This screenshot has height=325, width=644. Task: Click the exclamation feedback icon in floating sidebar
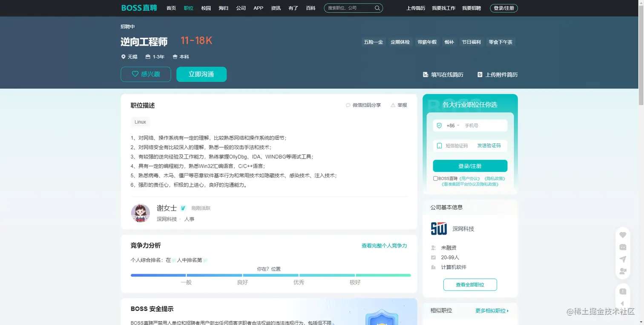click(623, 292)
